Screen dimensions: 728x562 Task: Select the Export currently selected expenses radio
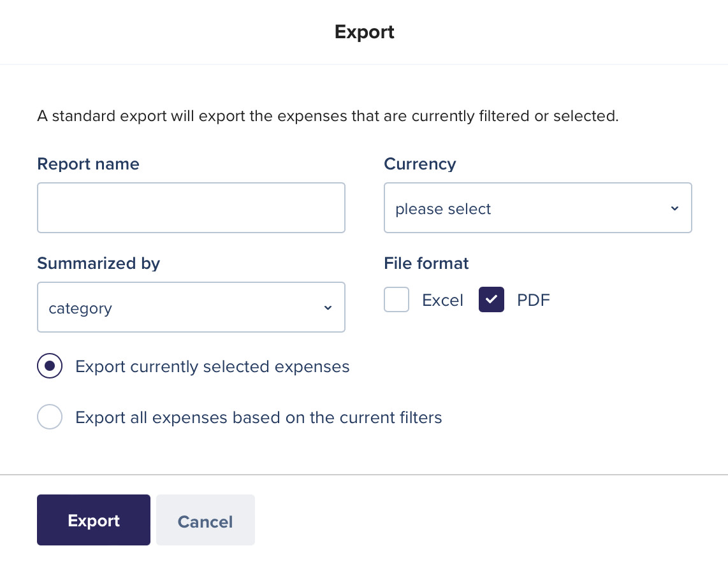[x=50, y=366]
